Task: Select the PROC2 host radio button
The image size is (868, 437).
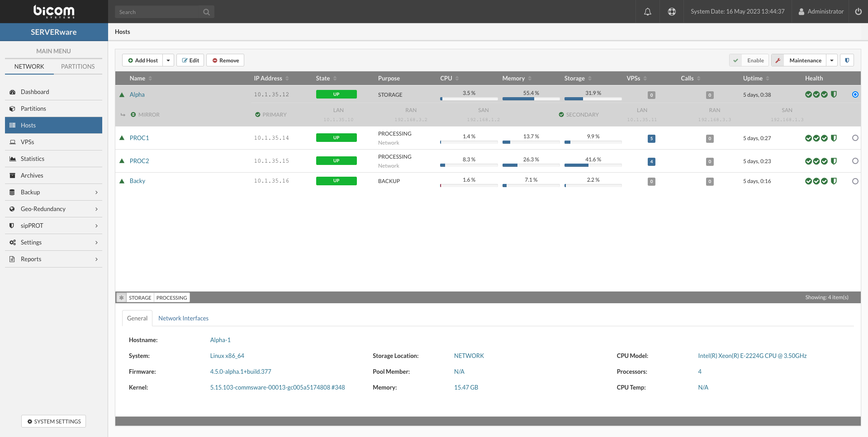Action: click(x=855, y=161)
